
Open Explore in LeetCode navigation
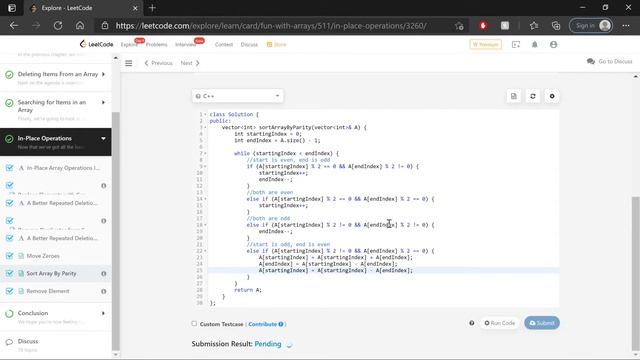pyautogui.click(x=129, y=44)
